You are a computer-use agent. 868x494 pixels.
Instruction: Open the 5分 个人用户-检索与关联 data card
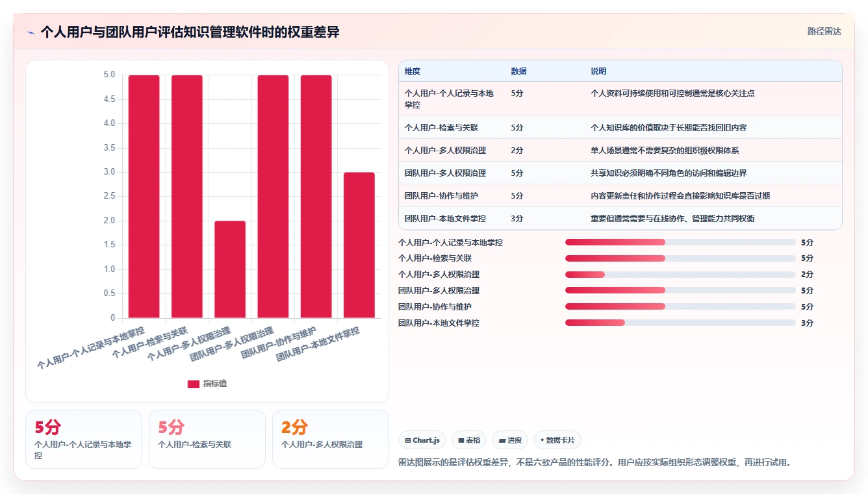pos(207,439)
